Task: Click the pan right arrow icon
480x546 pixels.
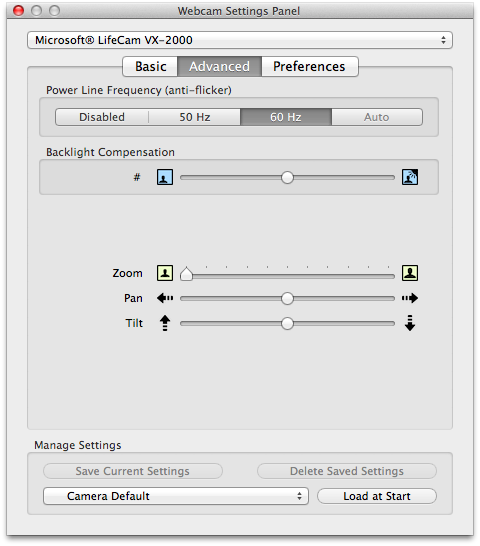Action: pos(410,298)
